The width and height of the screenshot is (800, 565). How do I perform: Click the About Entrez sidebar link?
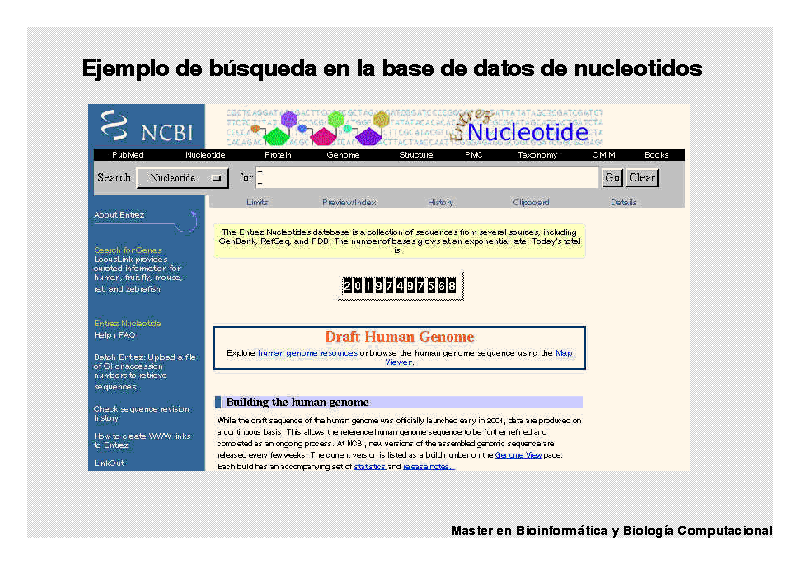[119, 216]
